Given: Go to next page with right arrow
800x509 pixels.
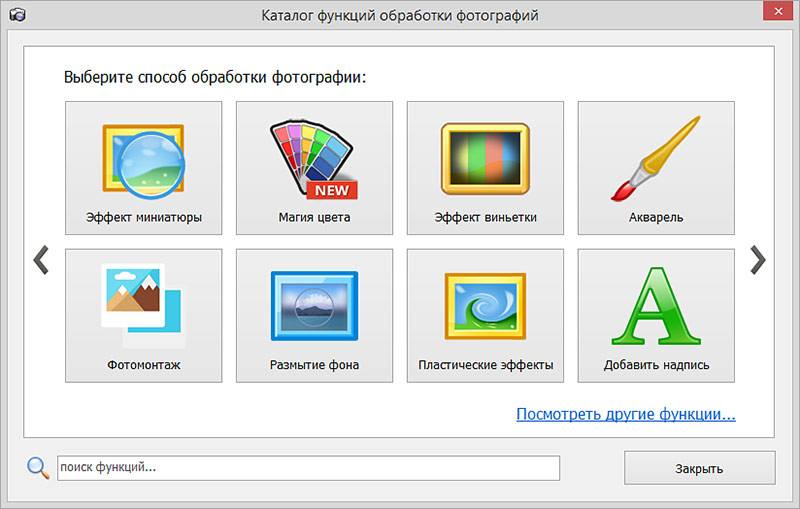Looking at the screenshot, I should coord(758,260).
